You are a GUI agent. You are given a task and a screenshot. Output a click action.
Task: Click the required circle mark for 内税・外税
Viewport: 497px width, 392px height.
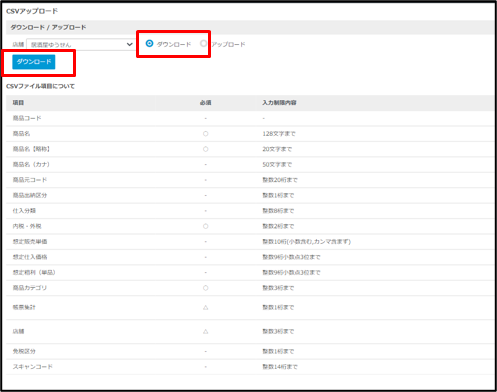pyautogui.click(x=206, y=226)
